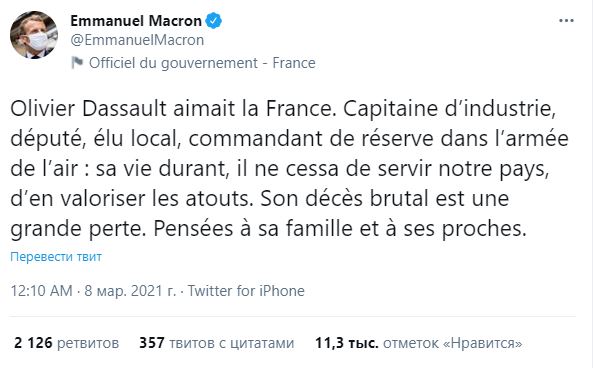Open Emmanuel Macron's profile avatar

[34, 34]
